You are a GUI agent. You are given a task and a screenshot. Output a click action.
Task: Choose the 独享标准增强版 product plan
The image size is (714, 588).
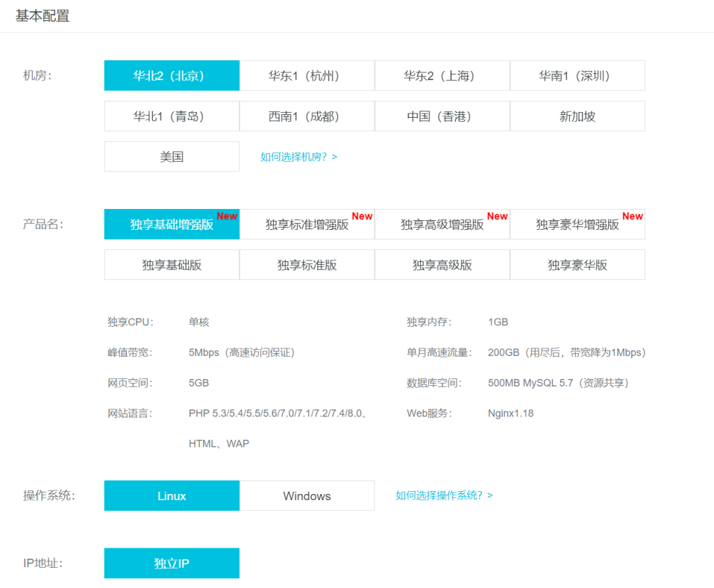coord(307,224)
